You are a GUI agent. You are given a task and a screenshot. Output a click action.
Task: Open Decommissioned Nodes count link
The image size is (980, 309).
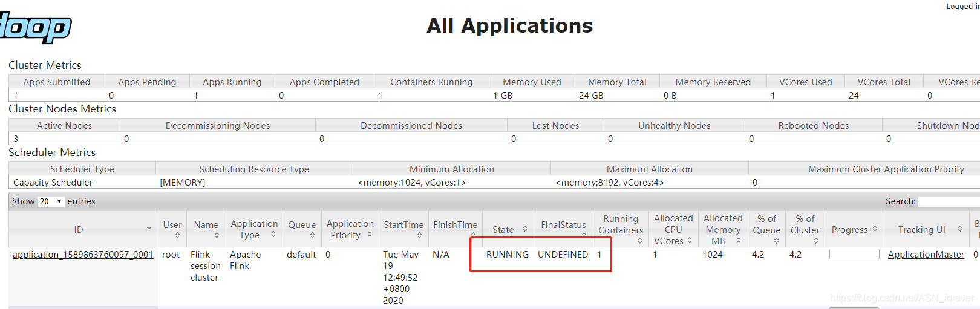(x=322, y=139)
